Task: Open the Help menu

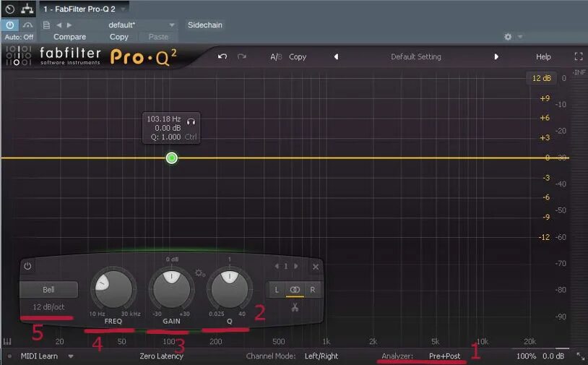Action: pyautogui.click(x=543, y=56)
